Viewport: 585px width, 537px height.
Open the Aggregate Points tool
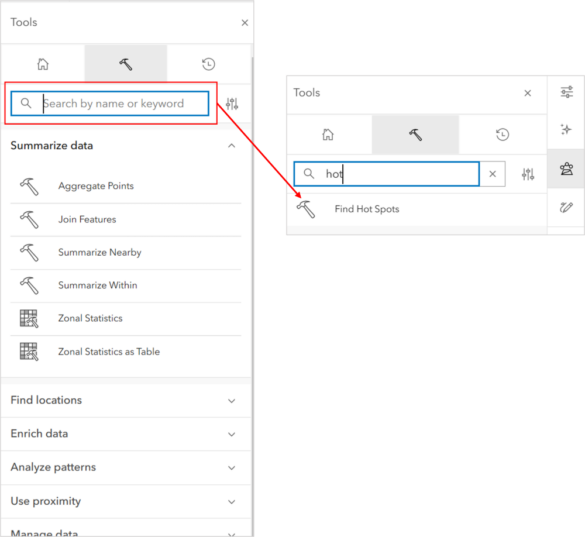(x=96, y=186)
